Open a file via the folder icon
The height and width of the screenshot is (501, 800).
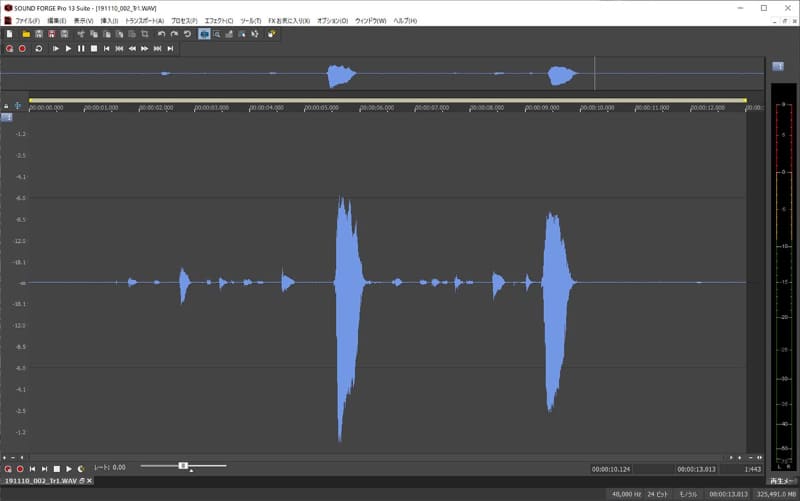pyautogui.click(x=26, y=34)
